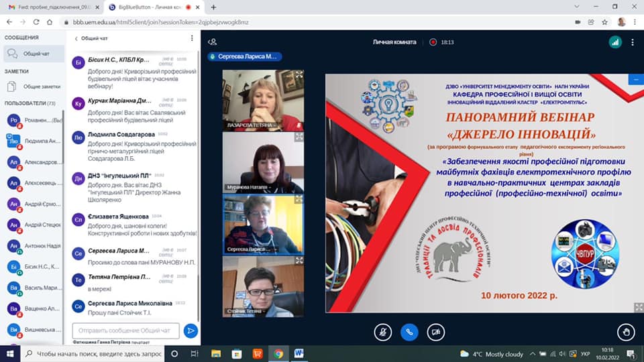Toggle the users list panel icon

coord(213,42)
